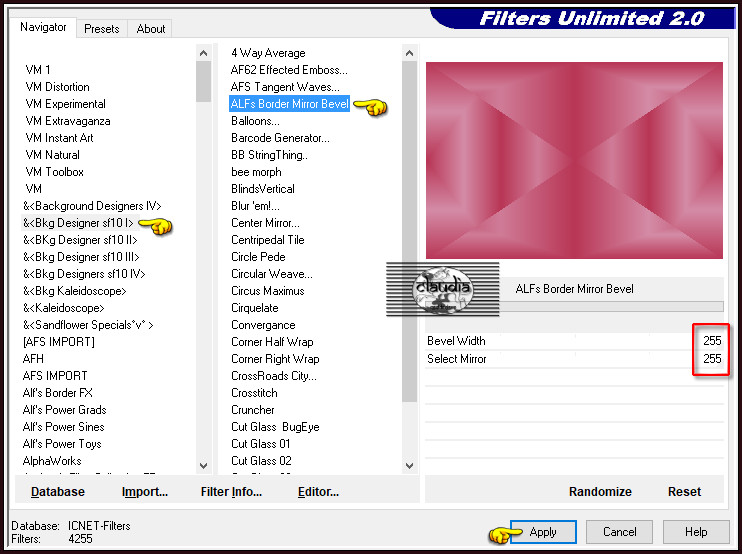Image resolution: width=742 pixels, height=554 pixels.
Task: Click Import... button
Action: (145, 492)
